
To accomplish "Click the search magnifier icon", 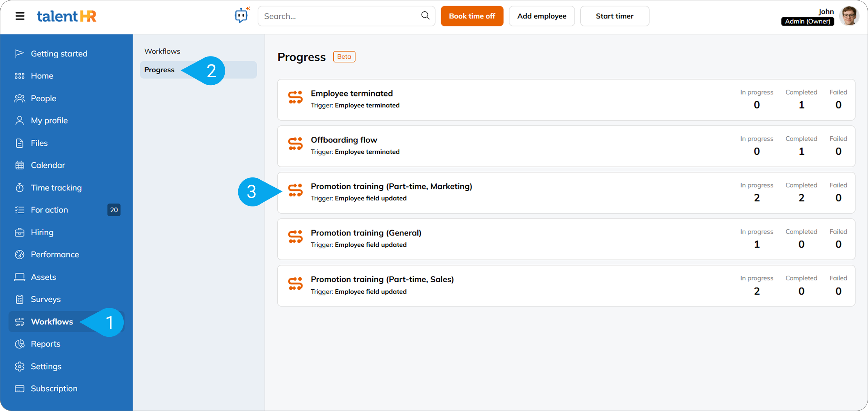I will (425, 15).
